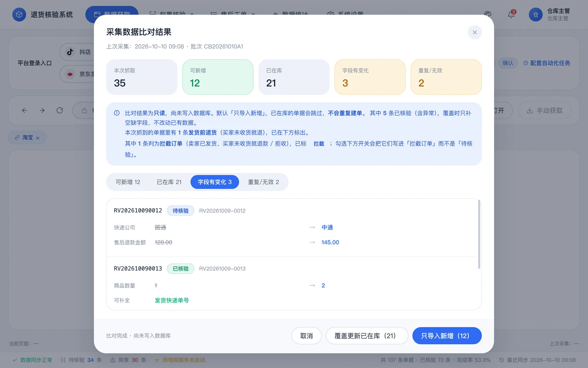Open the notification bell with red badge
This screenshot has width=588, height=368.
[x=511, y=15]
